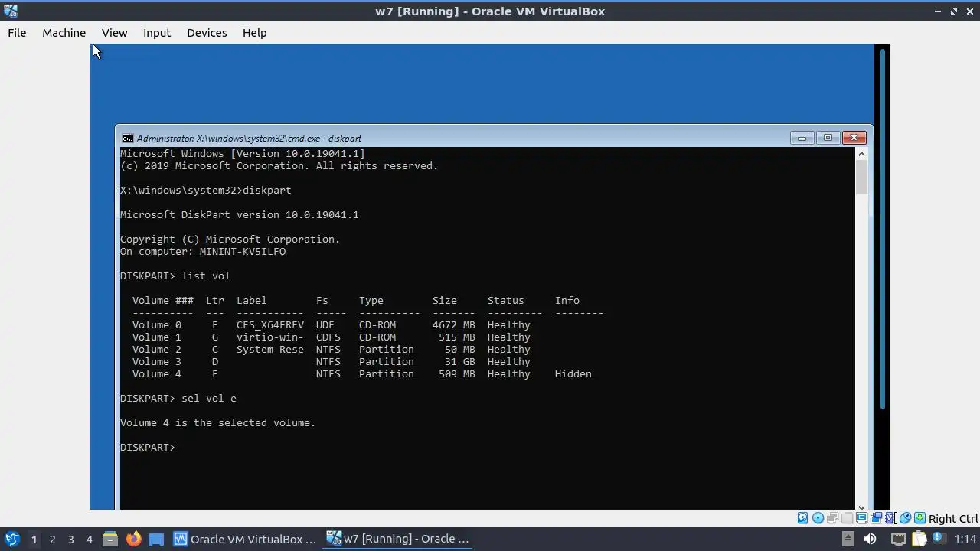Click 'On computer: MININT-KV5ILFQ' line
The height and width of the screenshot is (551, 980).
click(203, 252)
